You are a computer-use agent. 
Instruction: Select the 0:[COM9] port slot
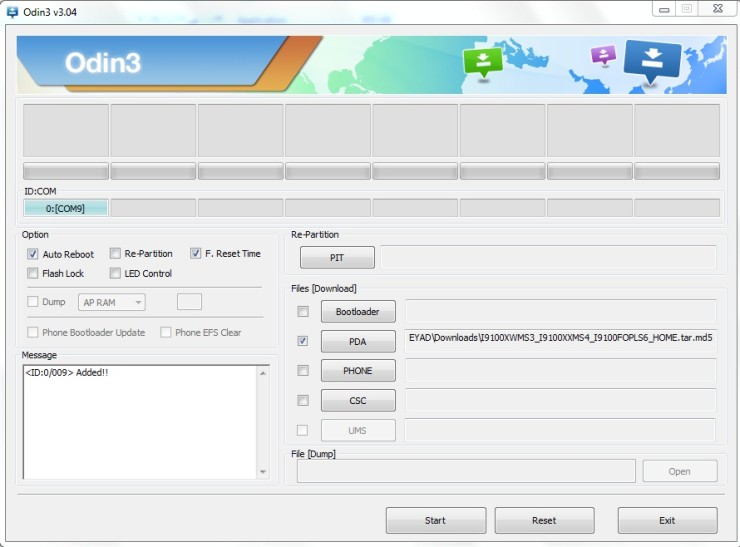tap(66, 208)
